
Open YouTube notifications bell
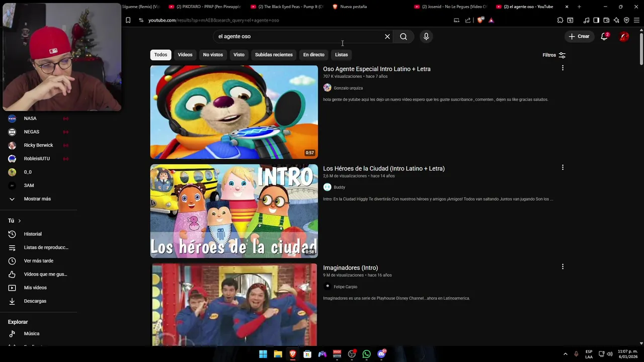(x=605, y=36)
